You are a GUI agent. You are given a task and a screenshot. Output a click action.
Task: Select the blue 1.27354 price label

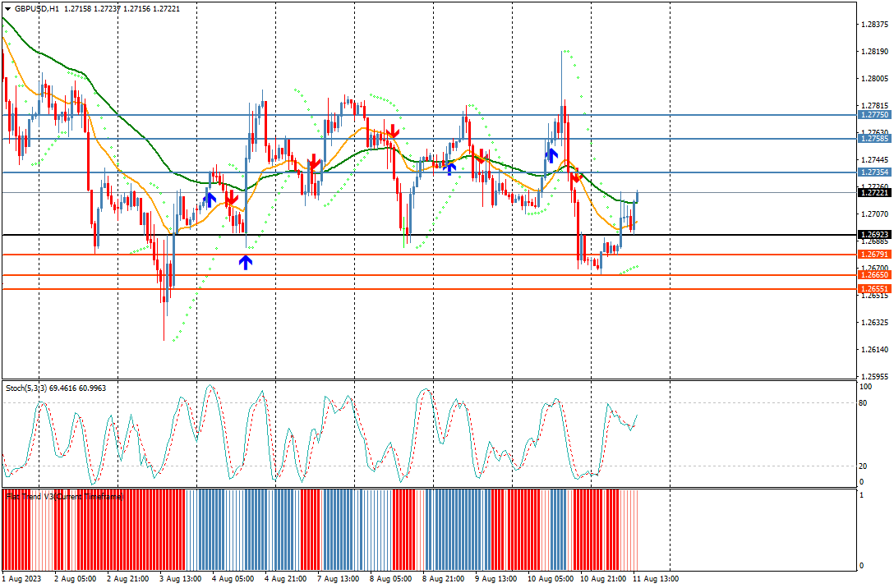click(x=874, y=172)
